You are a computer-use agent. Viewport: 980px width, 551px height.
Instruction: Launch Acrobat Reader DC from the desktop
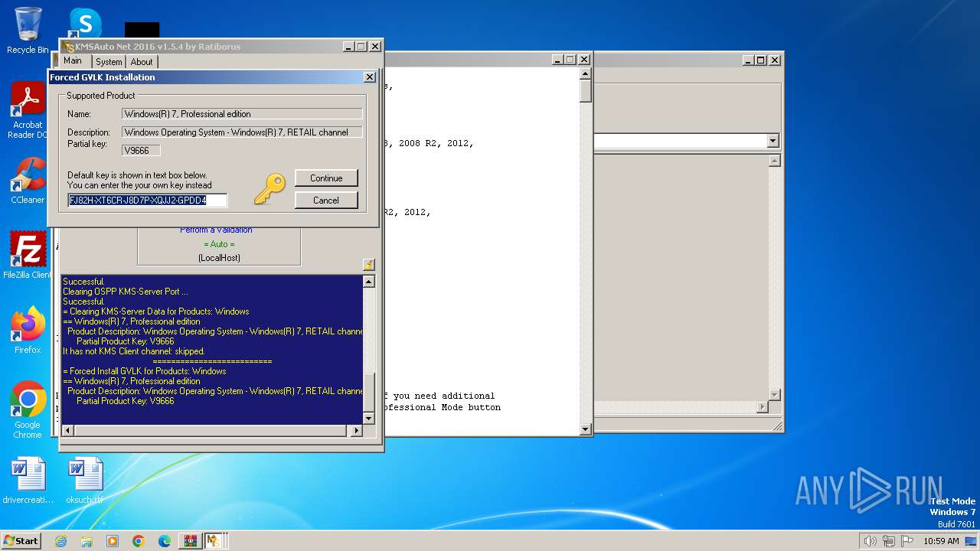coord(28,111)
